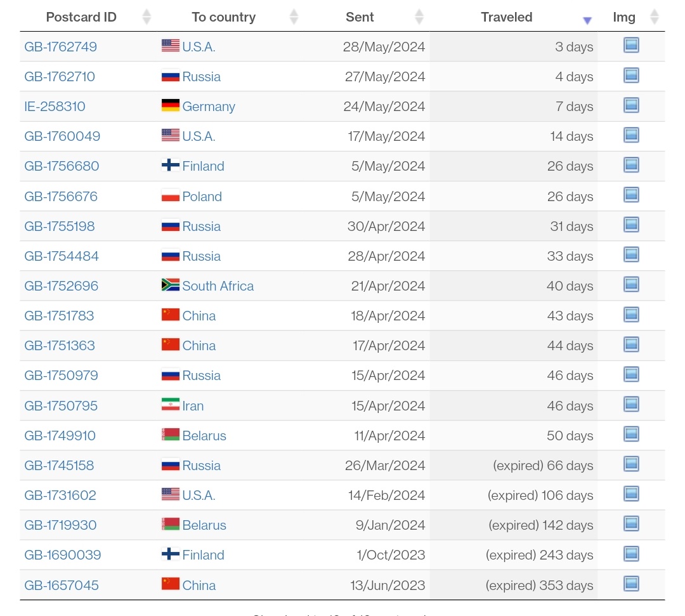Click the Iran flag icon
Image resolution: width=685 pixels, height=616 pixels.
[170, 405]
